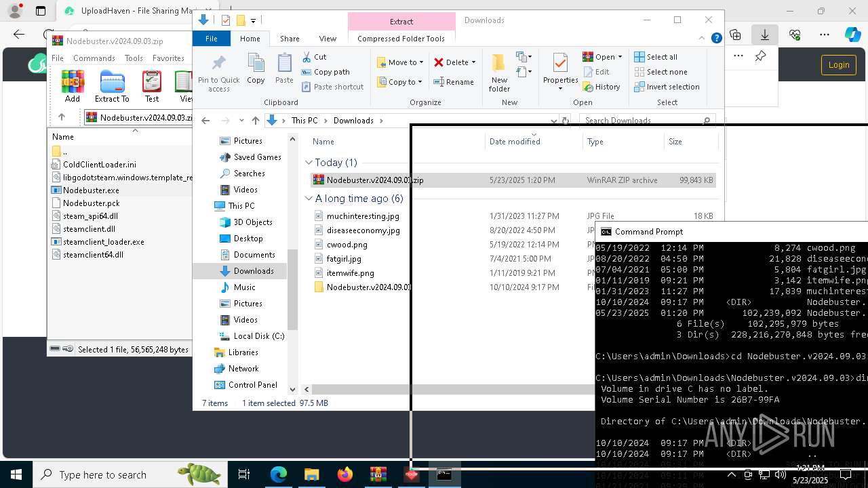
Task: Click the New folder icon
Action: tap(499, 73)
